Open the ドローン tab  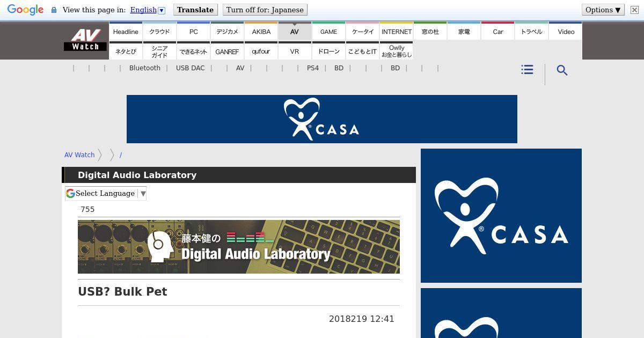pos(328,51)
